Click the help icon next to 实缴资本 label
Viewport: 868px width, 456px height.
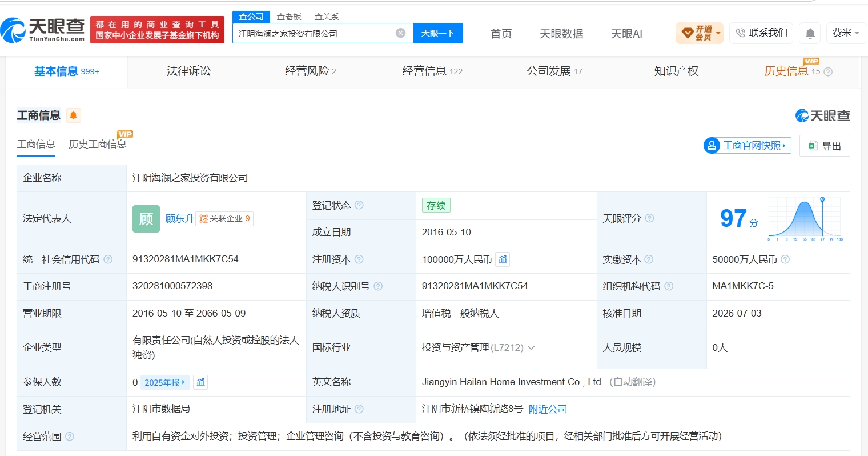click(x=649, y=259)
